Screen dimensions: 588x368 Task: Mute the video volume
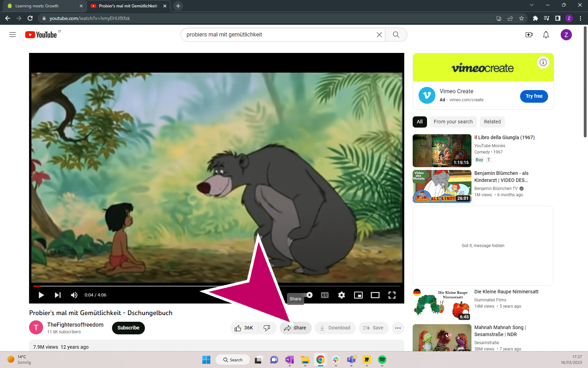[74, 295]
